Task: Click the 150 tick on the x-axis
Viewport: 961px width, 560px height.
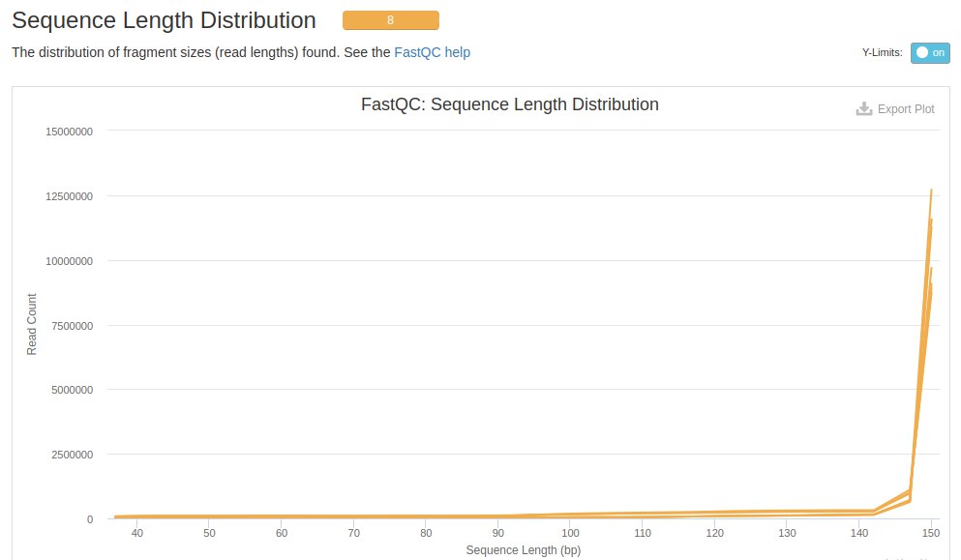Action: coord(930,533)
